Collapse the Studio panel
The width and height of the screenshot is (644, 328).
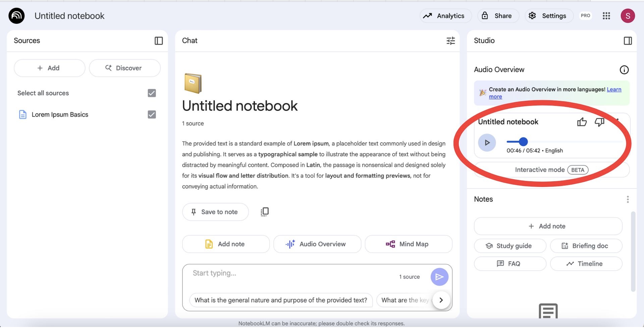(x=628, y=41)
